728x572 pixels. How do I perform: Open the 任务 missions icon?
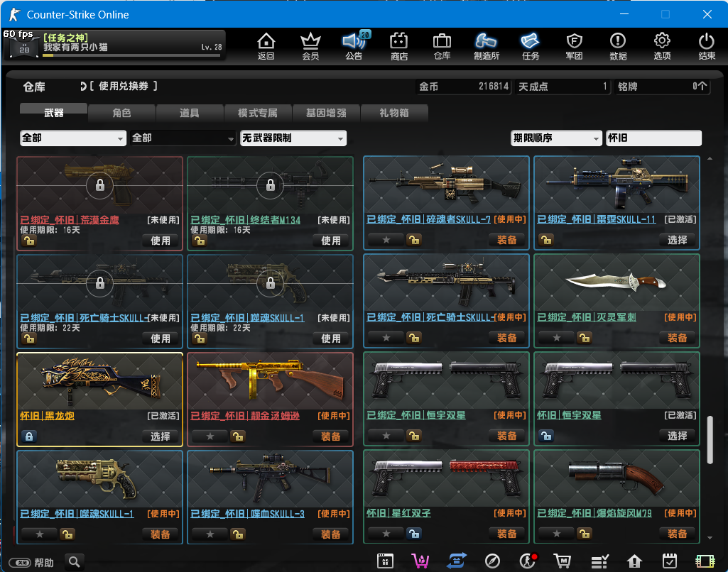(x=531, y=46)
